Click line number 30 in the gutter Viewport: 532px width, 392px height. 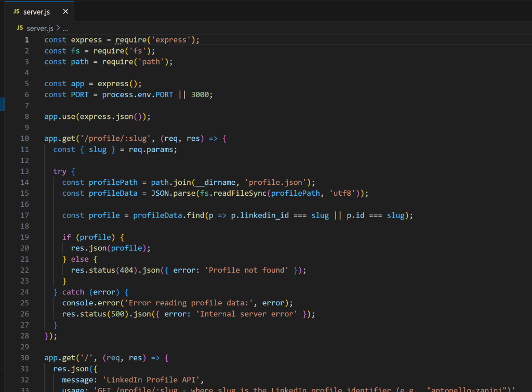click(24, 357)
